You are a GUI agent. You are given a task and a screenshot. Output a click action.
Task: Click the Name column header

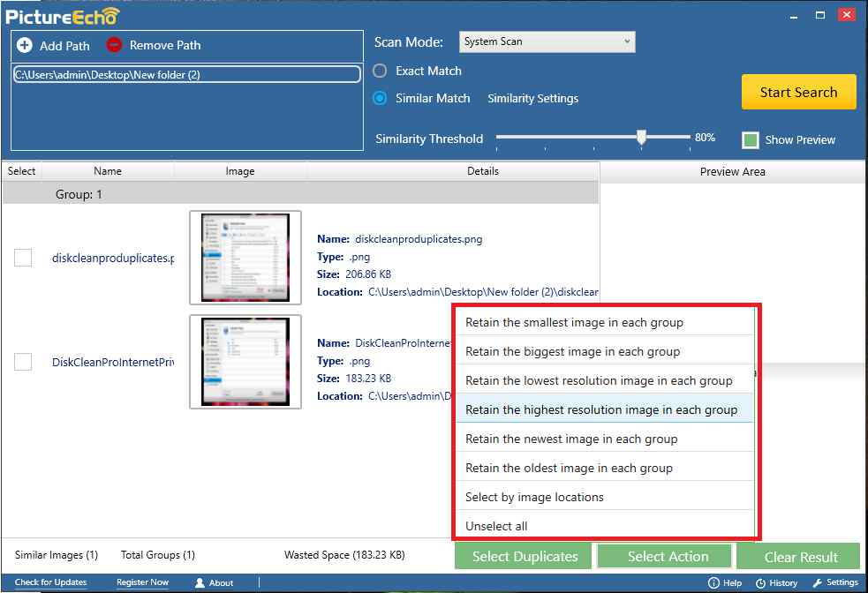coord(108,171)
